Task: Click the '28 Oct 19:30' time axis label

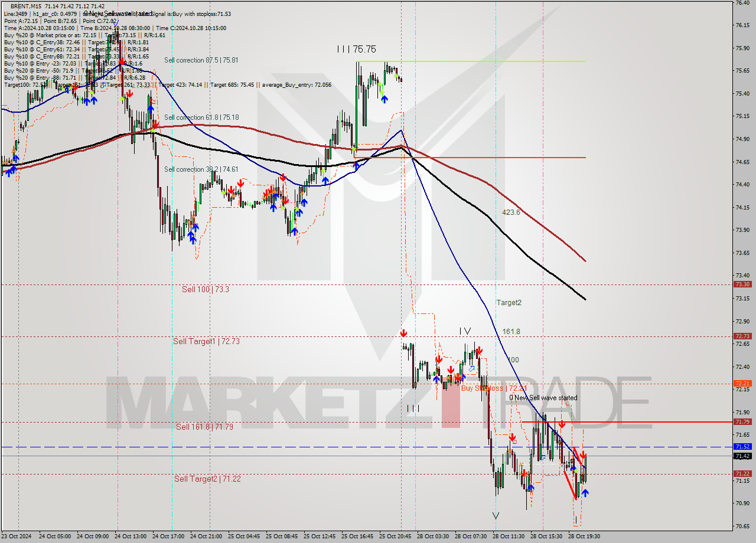Action: coord(584,537)
